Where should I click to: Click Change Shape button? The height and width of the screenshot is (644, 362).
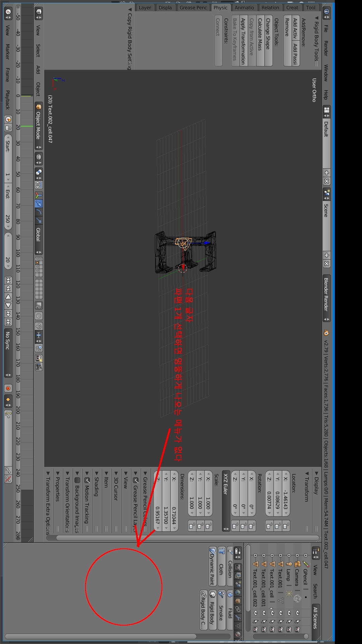point(268,40)
